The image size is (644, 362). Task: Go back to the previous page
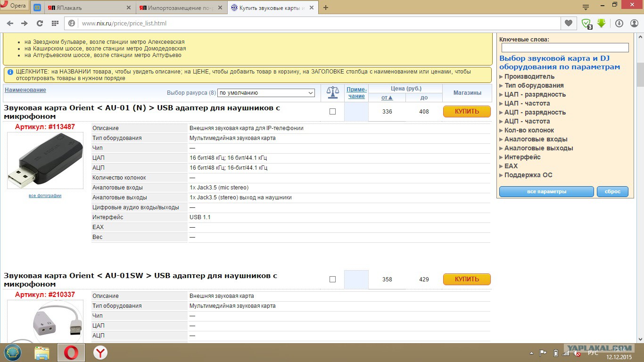[x=10, y=23]
